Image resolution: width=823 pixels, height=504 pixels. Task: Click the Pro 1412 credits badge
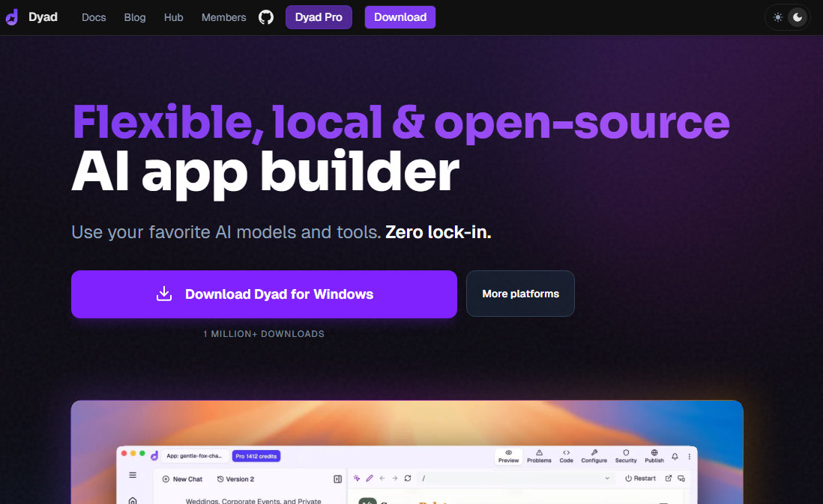click(256, 456)
